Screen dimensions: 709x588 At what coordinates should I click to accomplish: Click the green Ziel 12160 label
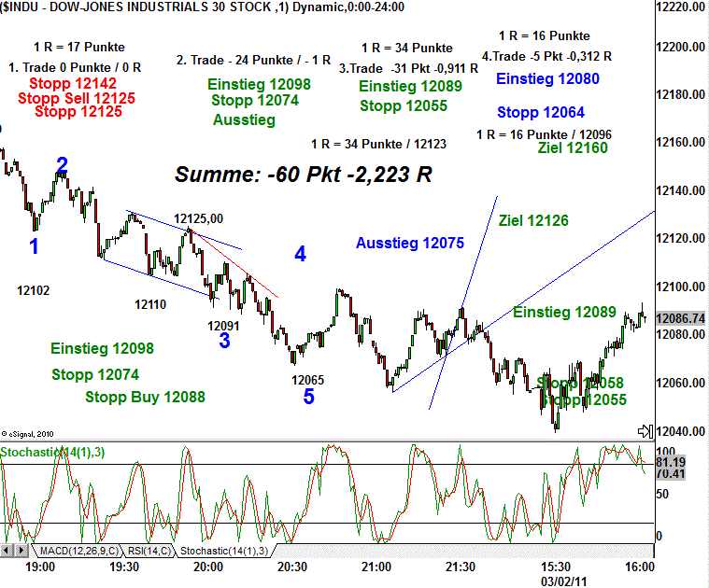click(x=573, y=147)
